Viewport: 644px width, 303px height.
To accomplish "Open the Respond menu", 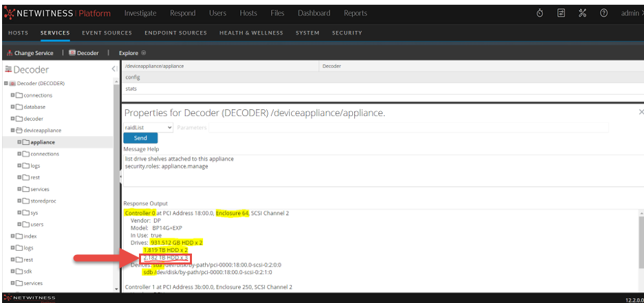I will [x=183, y=13].
